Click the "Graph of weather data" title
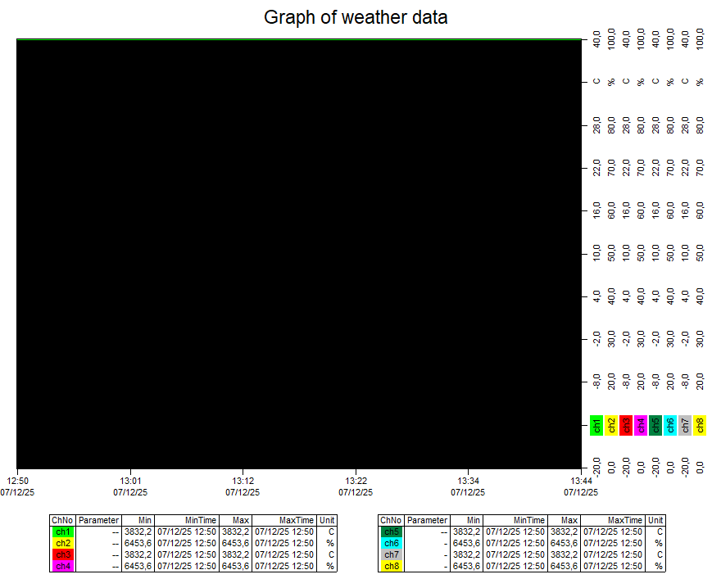This screenshot has height=588, width=712. pyautogui.click(x=356, y=17)
